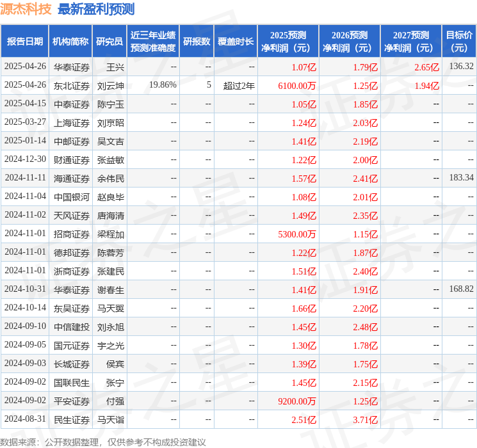Image resolution: width=477 pixels, height=448 pixels.
Task: Click the 1.66亿 profit cell
Action: 304,308
